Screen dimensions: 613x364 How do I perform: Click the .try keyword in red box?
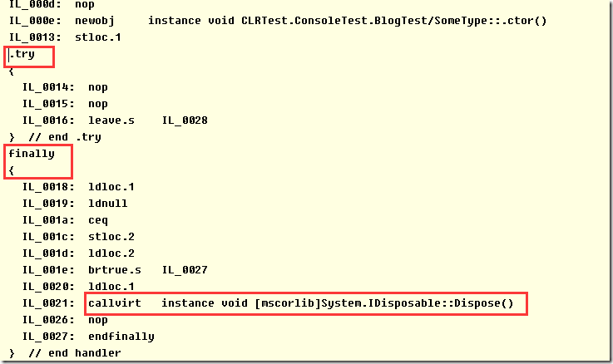coord(22,54)
